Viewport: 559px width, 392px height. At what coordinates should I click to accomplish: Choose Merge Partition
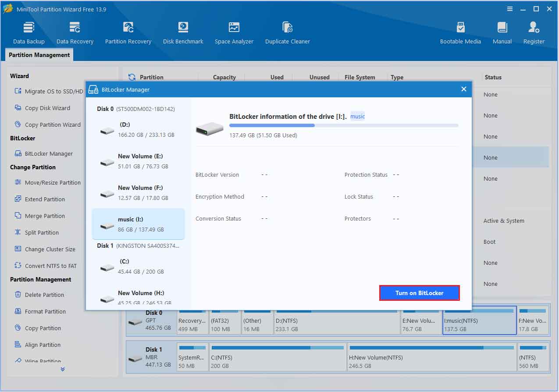(x=39, y=216)
